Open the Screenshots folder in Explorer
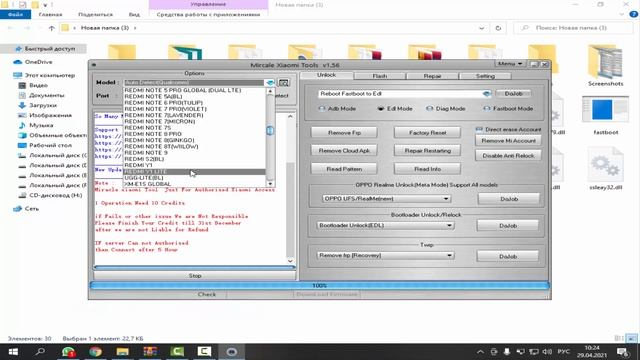Screen dimensions: 640x360 click(606, 65)
